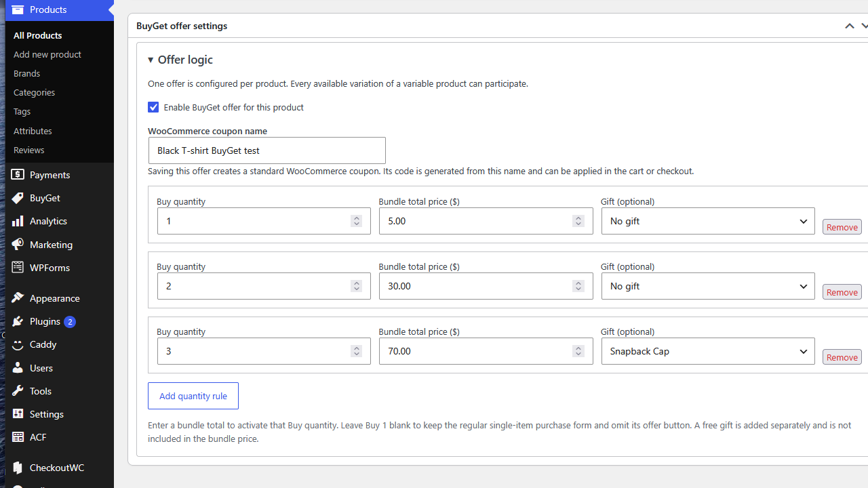Toggle Enable BuyGet offer checkbox
The width and height of the screenshot is (868, 488).
pyautogui.click(x=153, y=107)
